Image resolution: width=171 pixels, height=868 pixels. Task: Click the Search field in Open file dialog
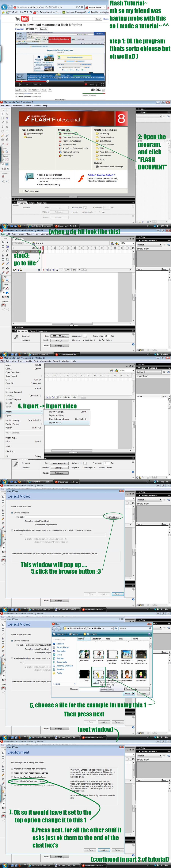coord(135,628)
